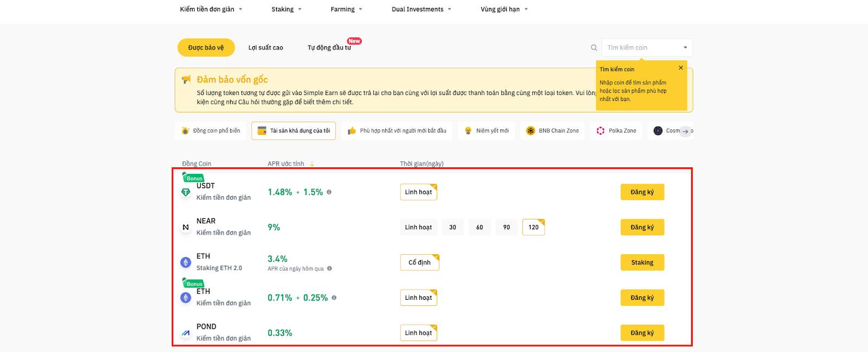
Task: Open the Dual Investments dropdown
Action: pos(422,9)
